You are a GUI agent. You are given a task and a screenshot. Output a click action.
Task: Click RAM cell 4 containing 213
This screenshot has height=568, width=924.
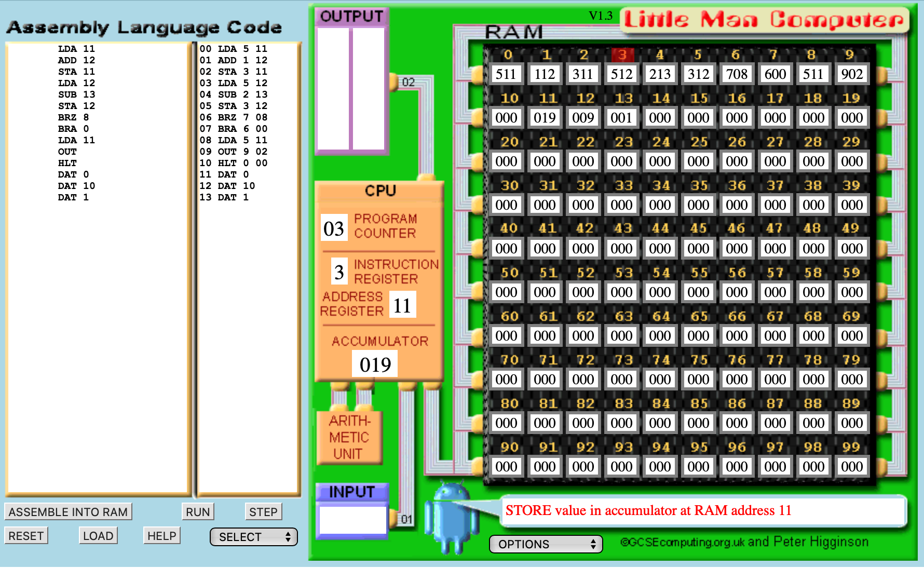click(x=660, y=74)
